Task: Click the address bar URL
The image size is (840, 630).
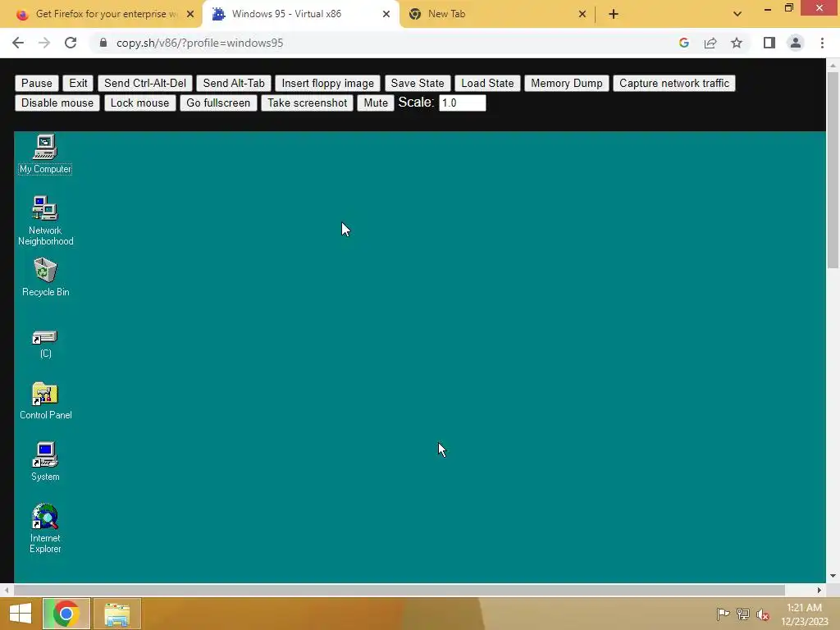Action: pyautogui.click(x=200, y=43)
